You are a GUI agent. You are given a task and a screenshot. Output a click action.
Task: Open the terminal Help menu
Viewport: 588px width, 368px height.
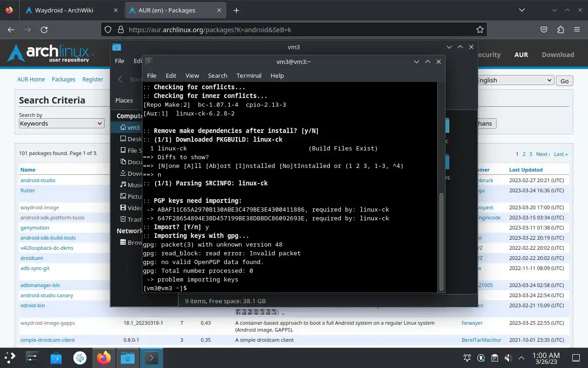pyautogui.click(x=277, y=75)
